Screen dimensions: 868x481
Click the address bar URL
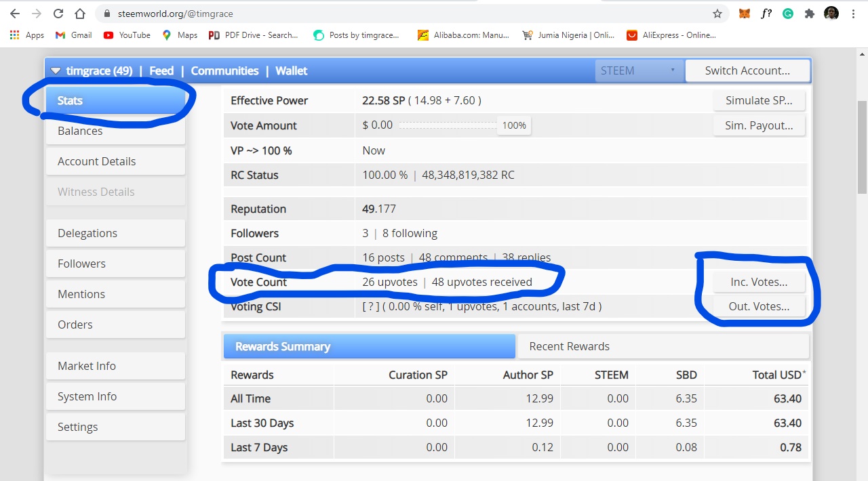click(175, 14)
